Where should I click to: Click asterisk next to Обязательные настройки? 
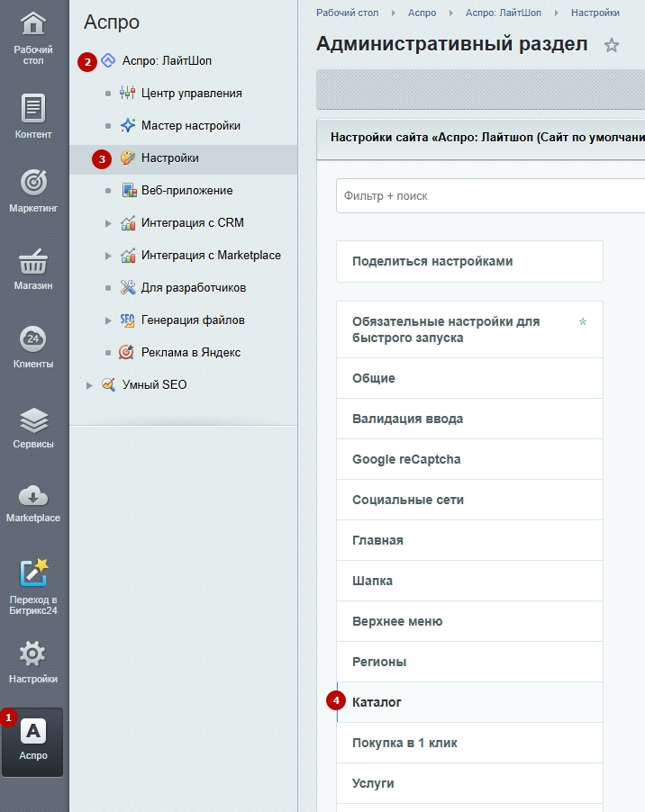click(583, 322)
